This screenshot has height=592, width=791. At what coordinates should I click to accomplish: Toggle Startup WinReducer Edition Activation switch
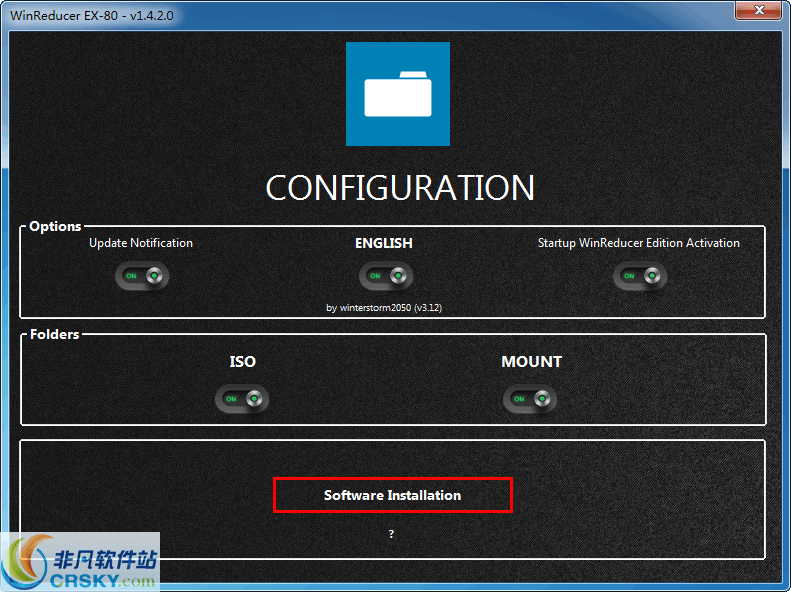(x=640, y=276)
